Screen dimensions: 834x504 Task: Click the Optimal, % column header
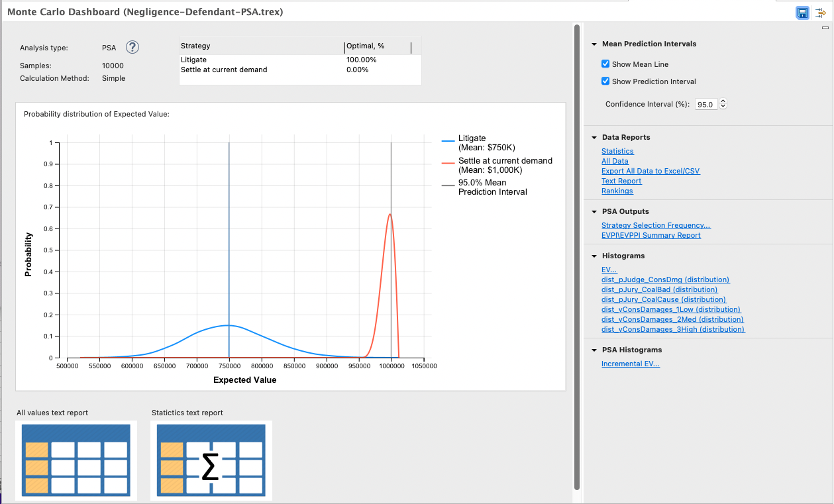tap(378, 46)
